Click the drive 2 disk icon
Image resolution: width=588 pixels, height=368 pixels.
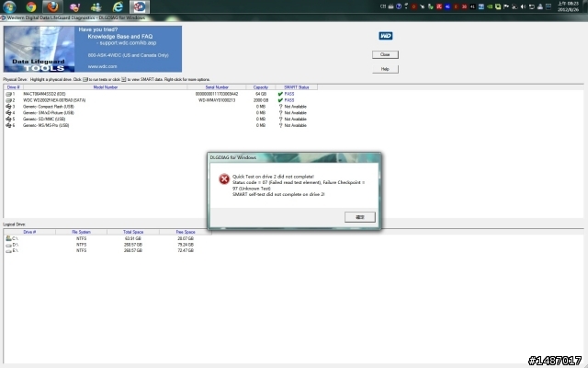8,100
